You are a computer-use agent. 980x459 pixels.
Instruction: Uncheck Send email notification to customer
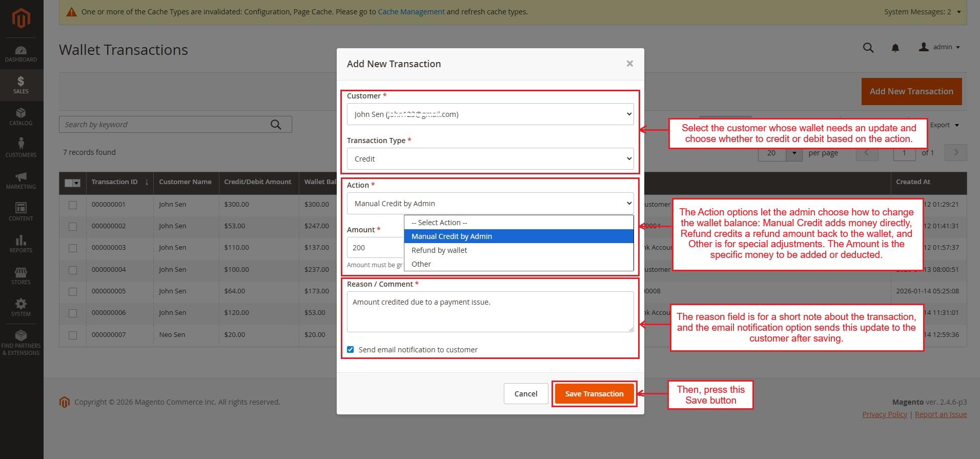(x=351, y=350)
